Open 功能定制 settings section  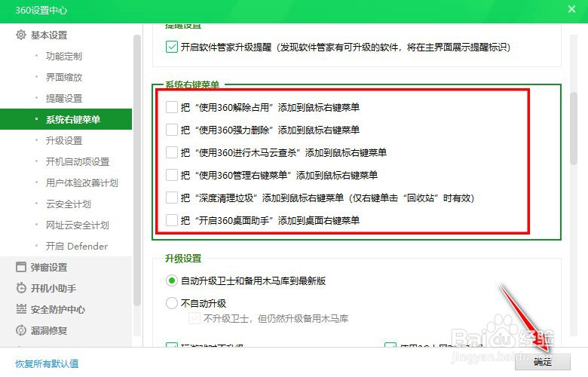(64, 57)
